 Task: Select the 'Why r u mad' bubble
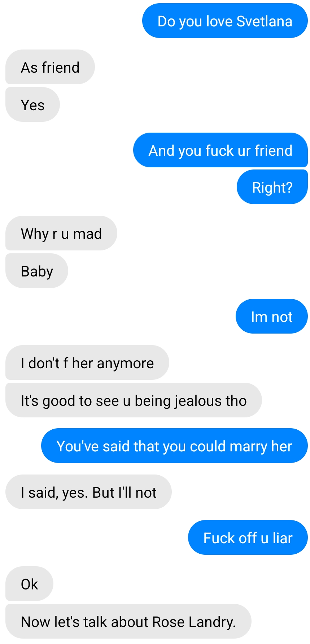61,233
